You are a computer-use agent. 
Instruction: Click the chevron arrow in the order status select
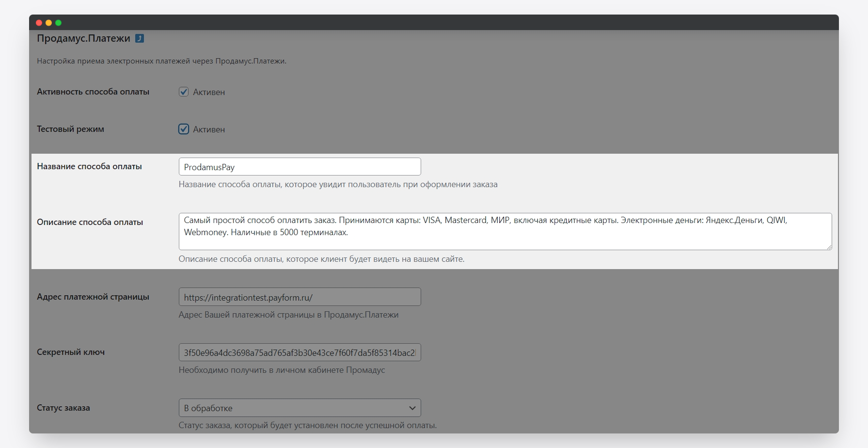(412, 408)
